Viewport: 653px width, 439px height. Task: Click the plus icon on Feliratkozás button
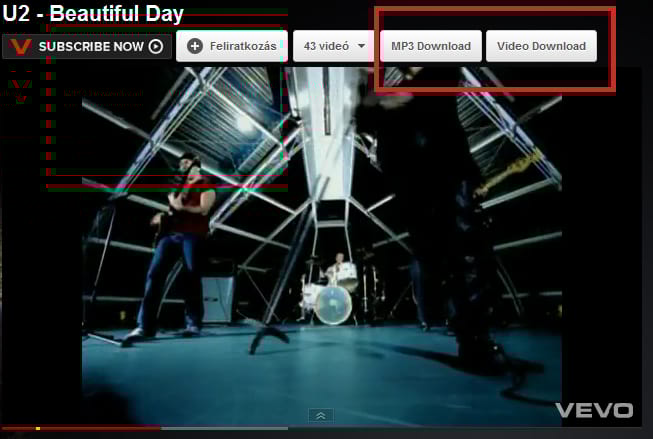pos(194,46)
